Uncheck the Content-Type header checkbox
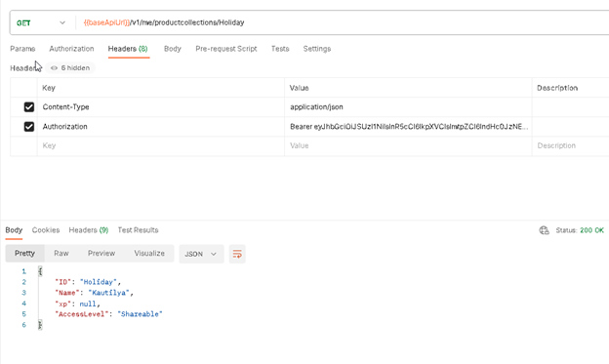 coord(29,106)
